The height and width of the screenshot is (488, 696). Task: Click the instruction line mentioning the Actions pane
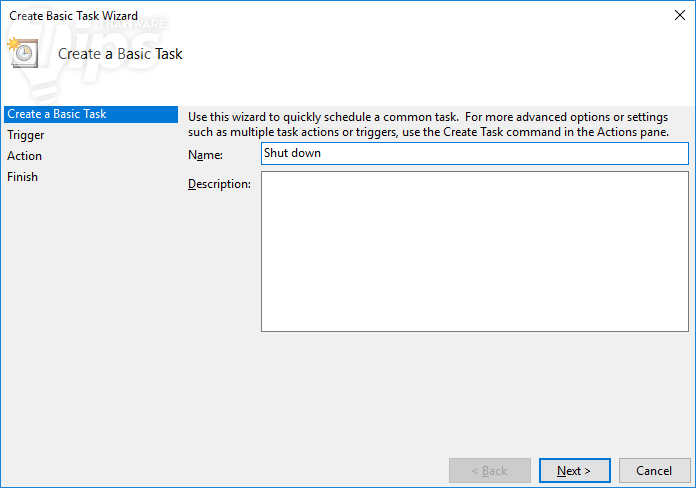[x=428, y=132]
